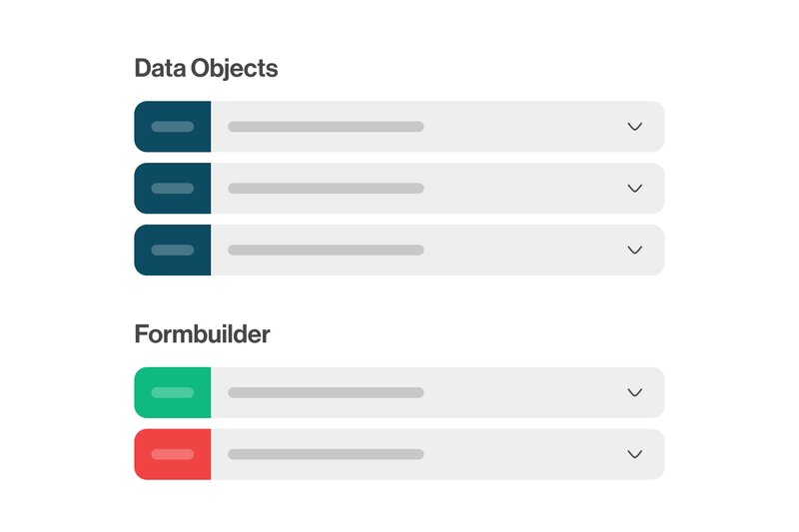Click blank gray area of the green row

(519, 392)
